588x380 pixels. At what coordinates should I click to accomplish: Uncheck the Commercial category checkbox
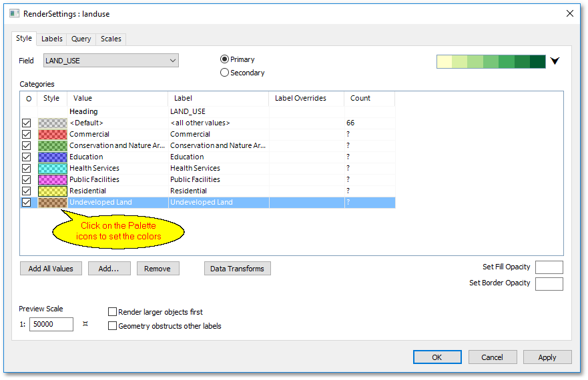point(26,134)
